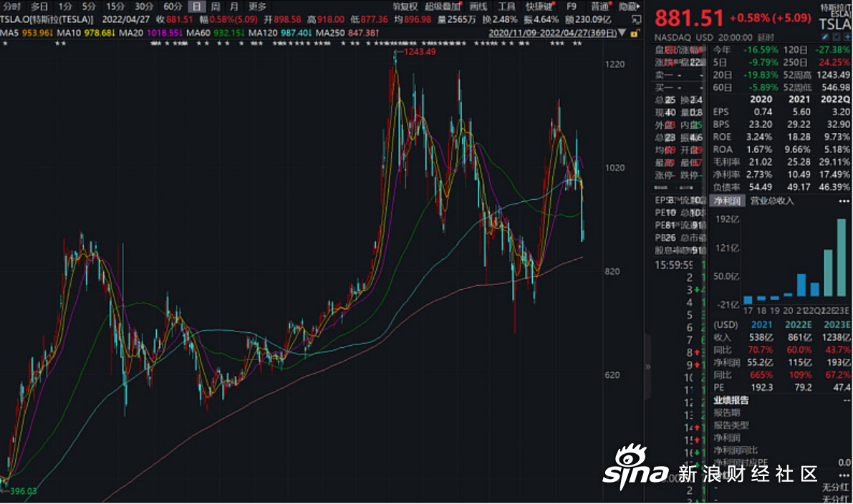Open the 前复权 price adjustment option
This screenshot has height=504, width=853.
coord(405,6)
